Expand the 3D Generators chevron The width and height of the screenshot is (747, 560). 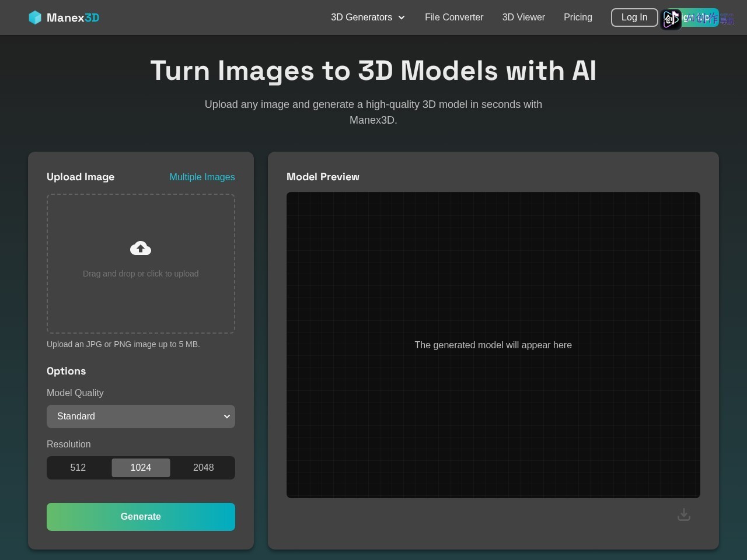(x=402, y=17)
